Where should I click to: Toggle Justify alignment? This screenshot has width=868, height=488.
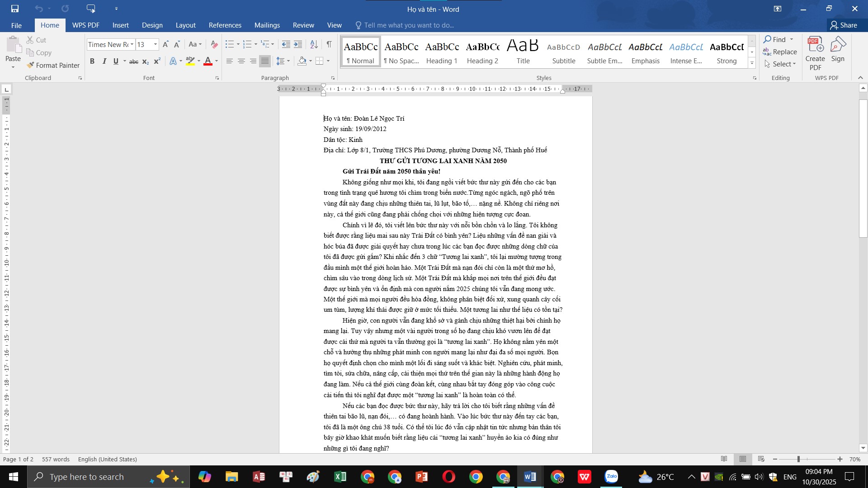pyautogui.click(x=265, y=61)
